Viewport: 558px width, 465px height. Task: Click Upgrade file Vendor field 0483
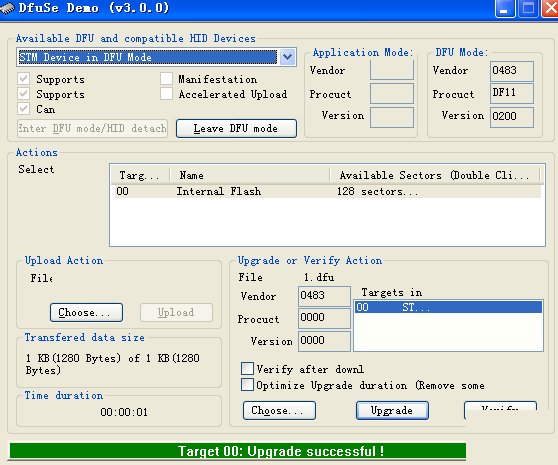(x=324, y=296)
